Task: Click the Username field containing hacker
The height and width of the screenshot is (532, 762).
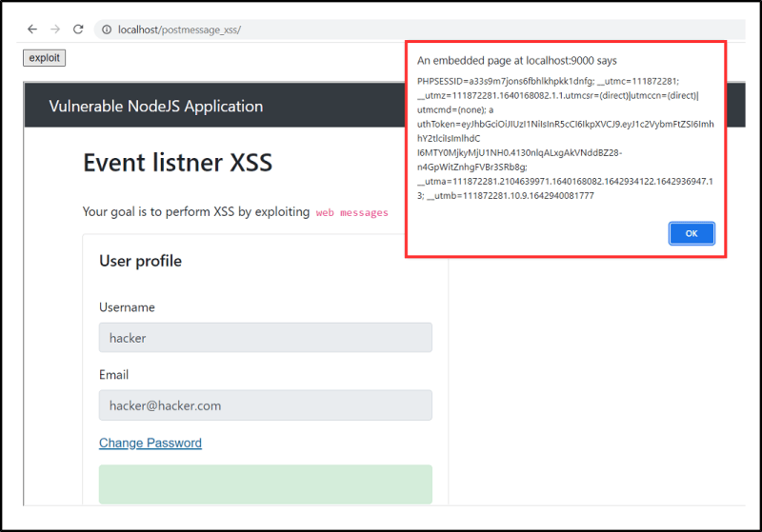Action: 266,337
